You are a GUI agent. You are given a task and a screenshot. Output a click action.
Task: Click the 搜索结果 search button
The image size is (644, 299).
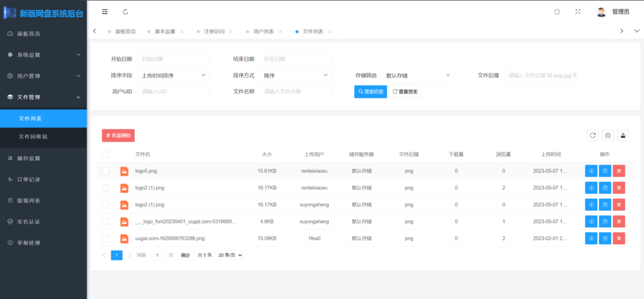370,91
